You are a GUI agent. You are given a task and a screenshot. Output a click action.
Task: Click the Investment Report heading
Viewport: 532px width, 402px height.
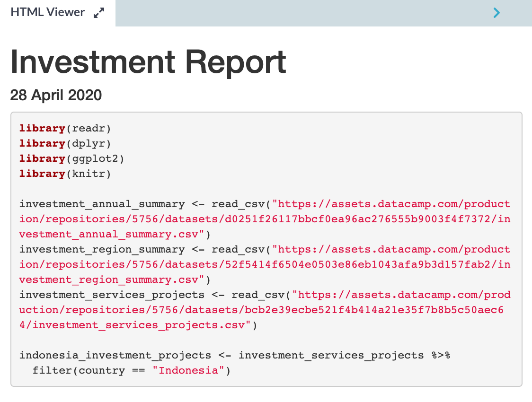pos(148,61)
